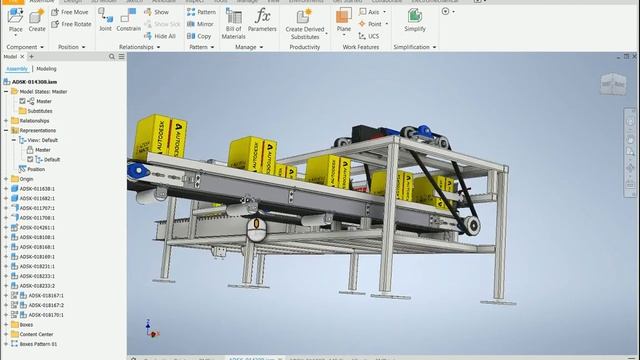
Task: Select component ADSK-011638:1
Action: 32,189
